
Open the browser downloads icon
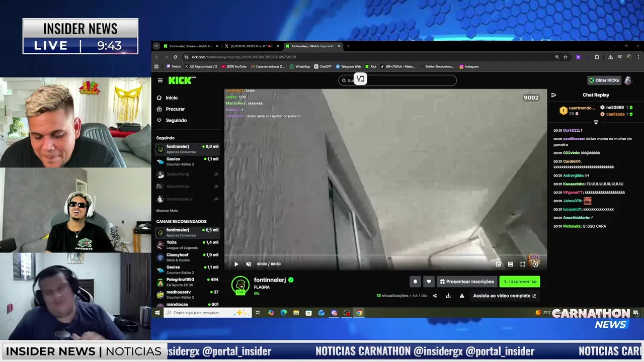[610, 57]
